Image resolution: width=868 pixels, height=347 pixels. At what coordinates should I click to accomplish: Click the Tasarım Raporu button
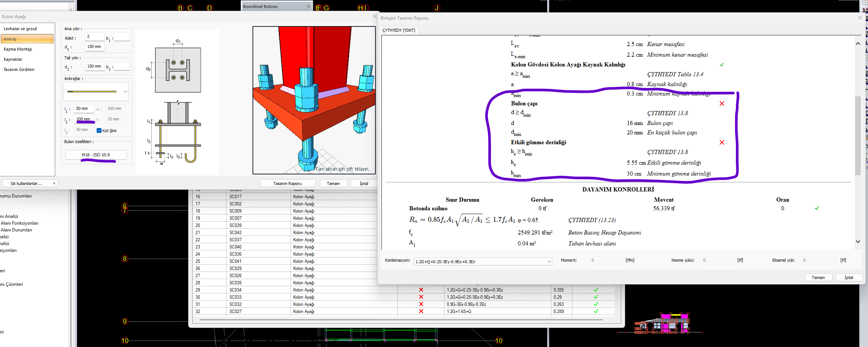288,184
